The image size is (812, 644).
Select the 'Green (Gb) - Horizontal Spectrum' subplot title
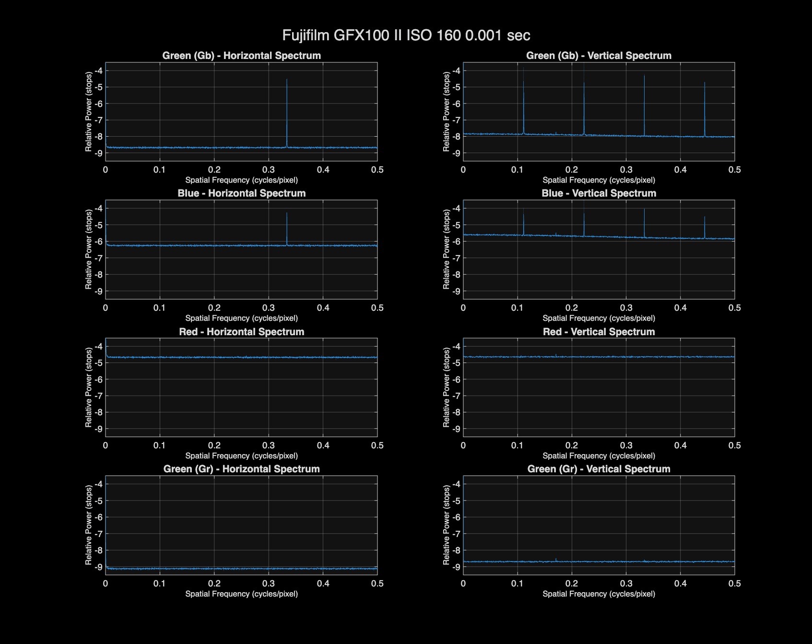[x=241, y=56]
